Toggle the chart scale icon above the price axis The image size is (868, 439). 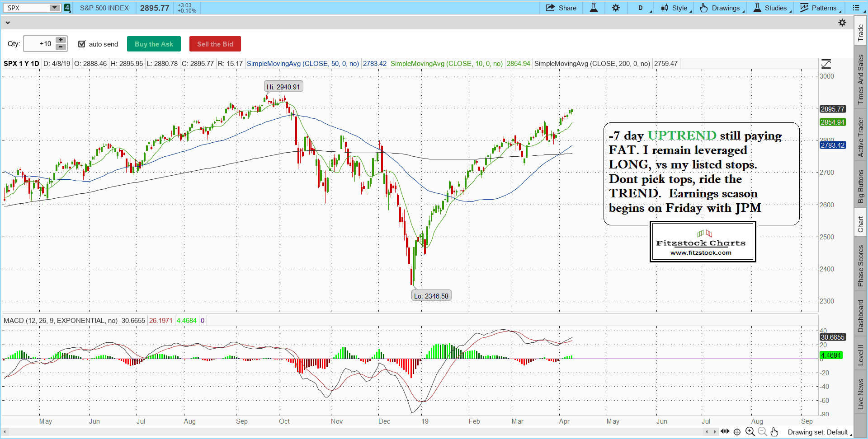click(x=826, y=64)
